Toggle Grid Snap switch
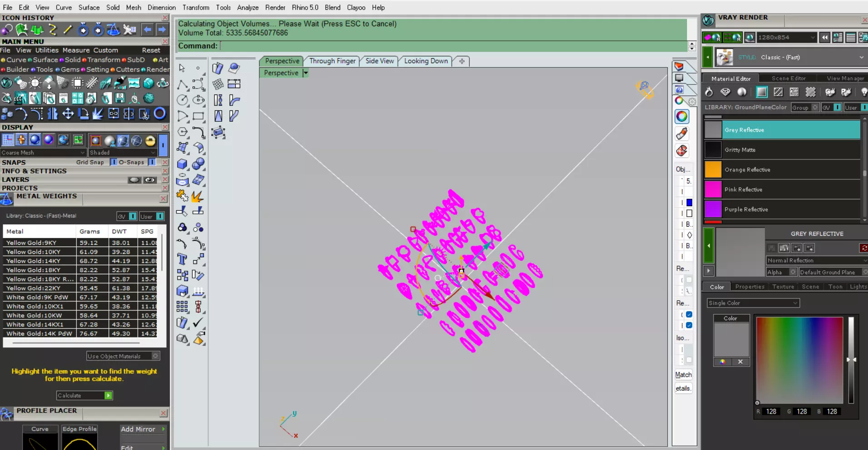Viewport: 868px width, 450px height. click(113, 162)
